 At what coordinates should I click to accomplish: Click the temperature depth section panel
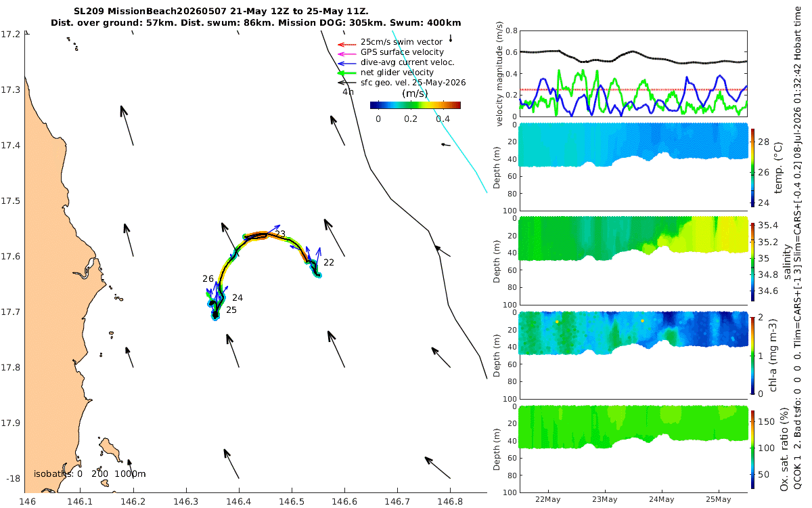(x=633, y=165)
